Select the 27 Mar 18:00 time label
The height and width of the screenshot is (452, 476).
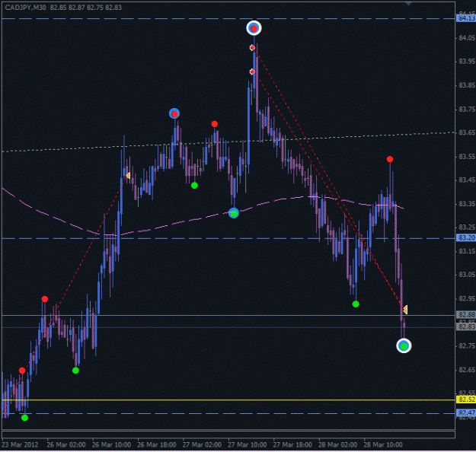click(292, 444)
